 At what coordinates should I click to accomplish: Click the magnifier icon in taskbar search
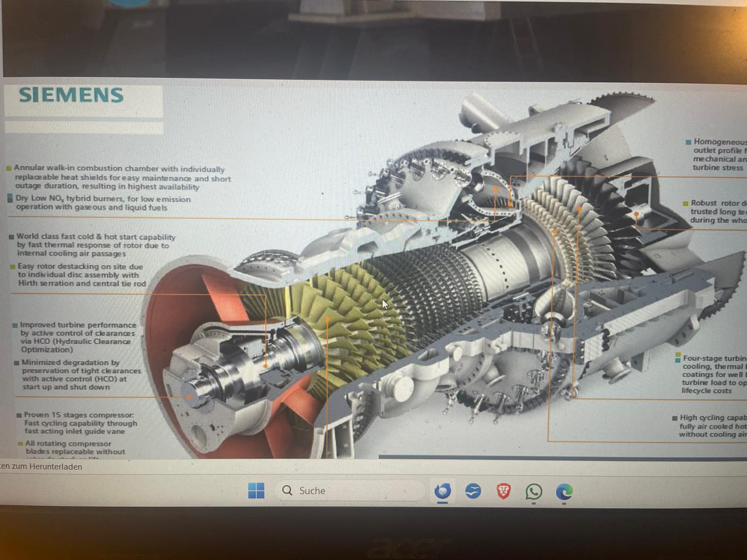pyautogui.click(x=288, y=490)
